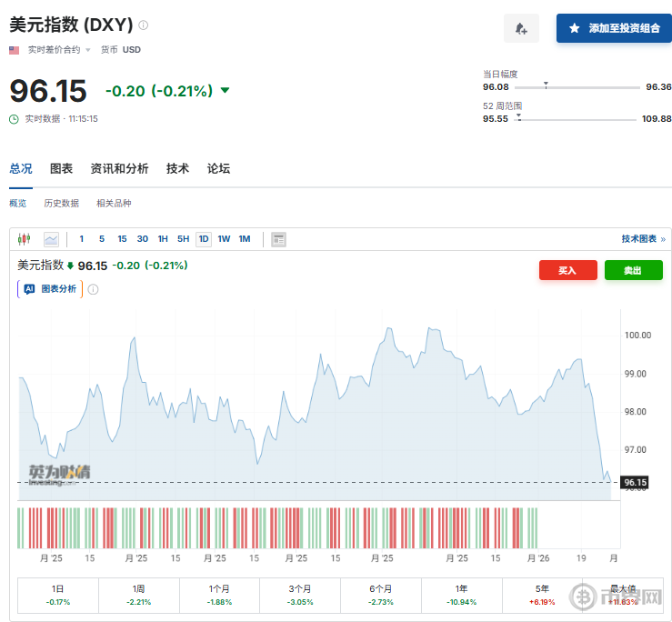Open the AI 图表分析 panel
Image resolution: width=672 pixels, height=622 pixels.
pos(50,289)
